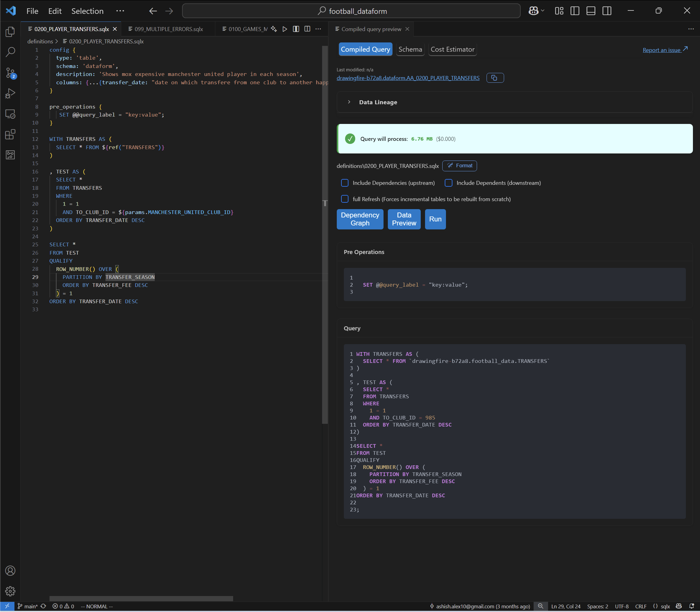The image size is (700, 612).
Task: Open the editor tab More Actions ellipsis
Action: tap(318, 29)
